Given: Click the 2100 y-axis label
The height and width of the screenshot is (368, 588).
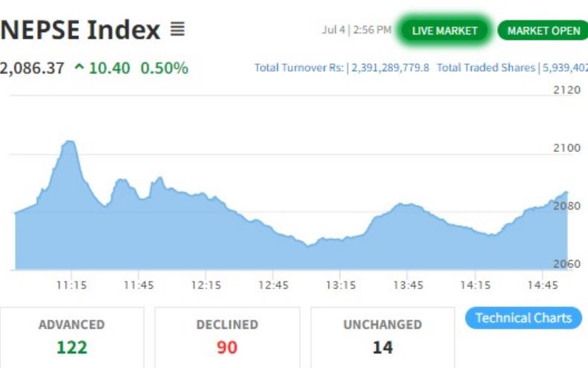Looking at the screenshot, I should (566, 147).
